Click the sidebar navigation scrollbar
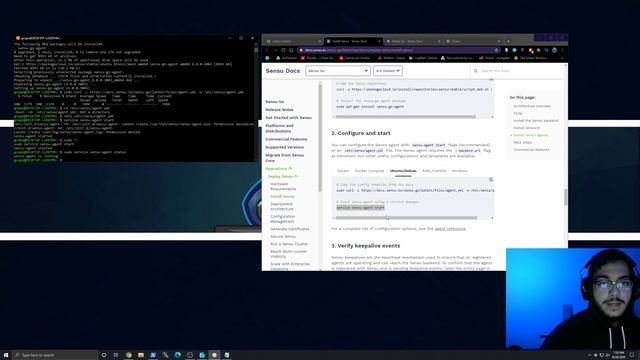Screen dimensions: 640x360 tap(320, 137)
